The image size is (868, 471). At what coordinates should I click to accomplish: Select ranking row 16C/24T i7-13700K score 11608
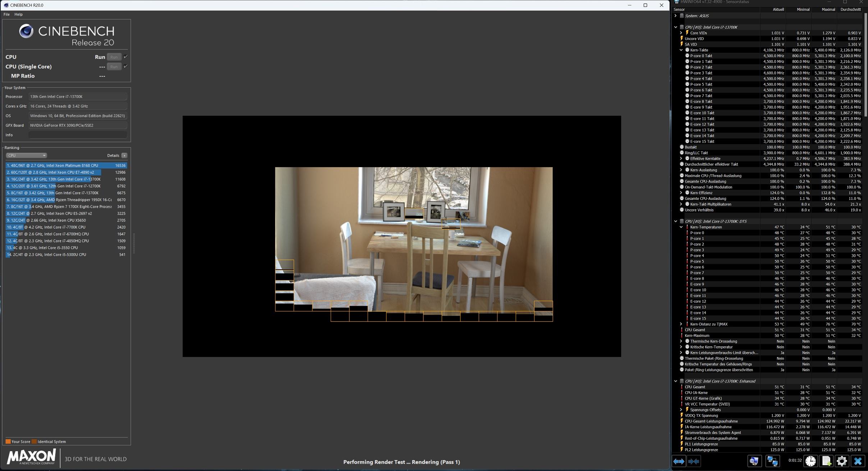click(66, 179)
